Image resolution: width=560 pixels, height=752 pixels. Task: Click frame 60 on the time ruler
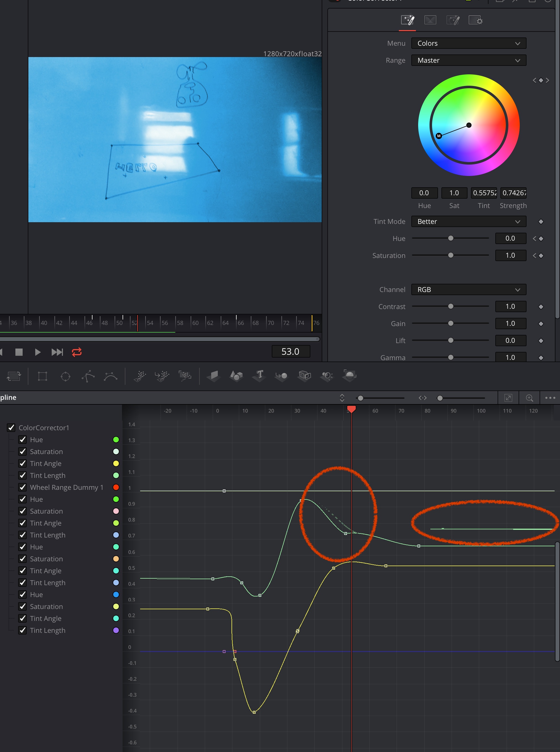[x=195, y=323]
